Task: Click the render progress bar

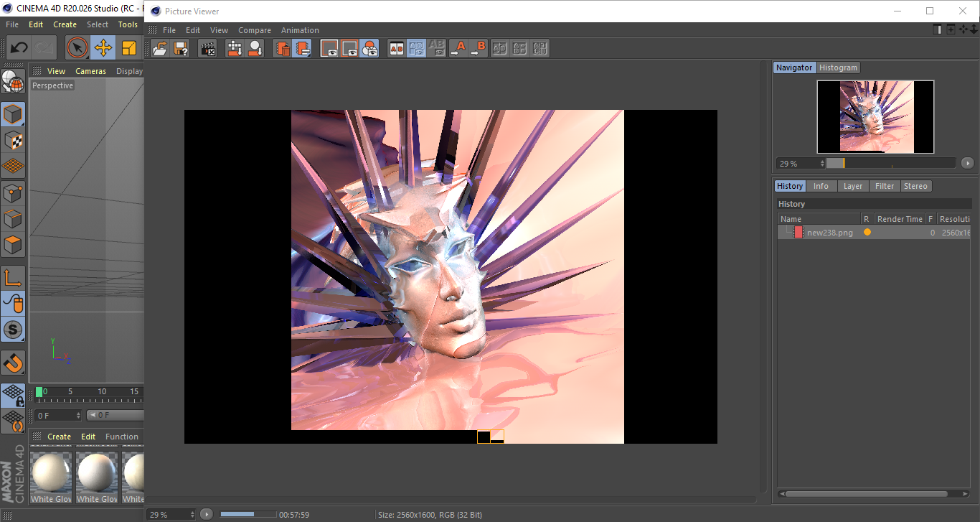Action: [248, 514]
